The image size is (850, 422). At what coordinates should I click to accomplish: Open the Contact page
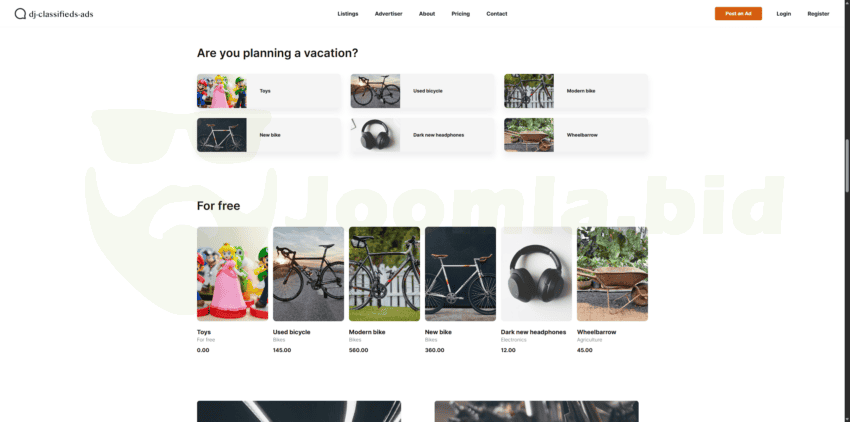(497, 14)
